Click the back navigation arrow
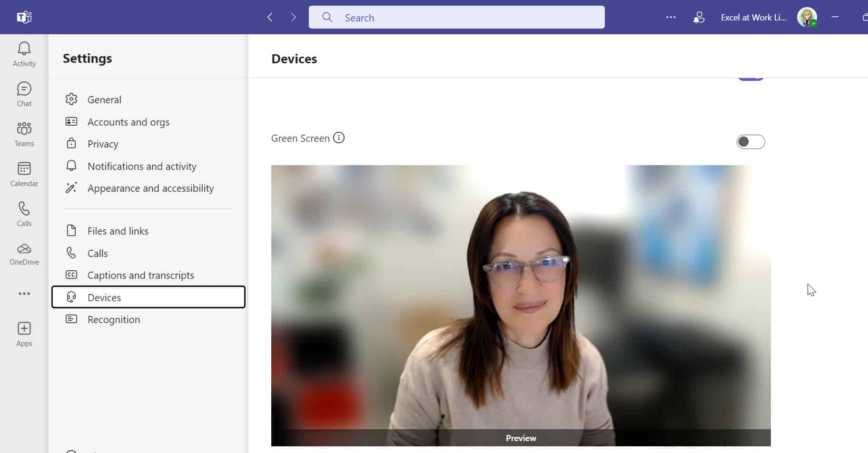The width and height of the screenshot is (868, 453). click(270, 17)
